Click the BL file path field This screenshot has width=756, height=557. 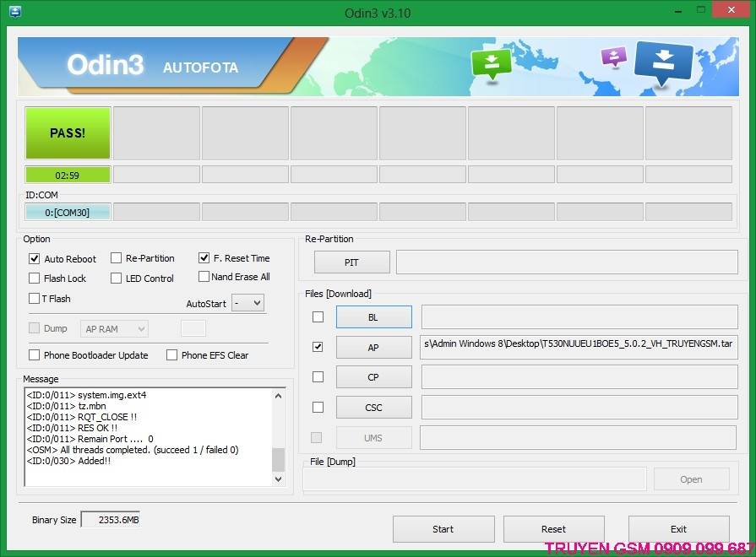point(579,316)
